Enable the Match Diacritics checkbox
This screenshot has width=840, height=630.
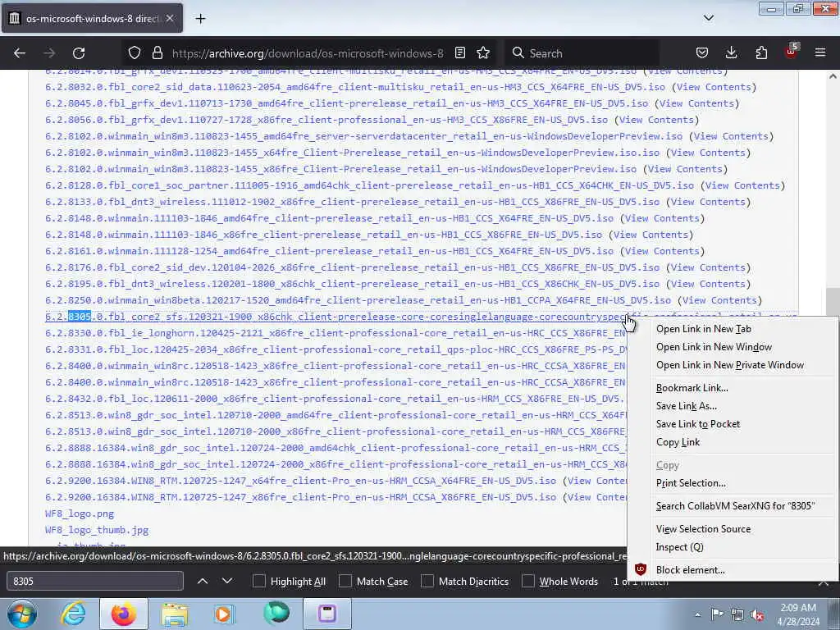click(x=427, y=582)
